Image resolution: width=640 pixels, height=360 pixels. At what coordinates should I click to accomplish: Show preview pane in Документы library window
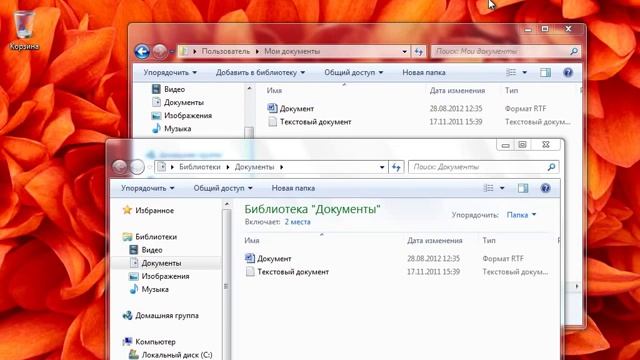523,188
